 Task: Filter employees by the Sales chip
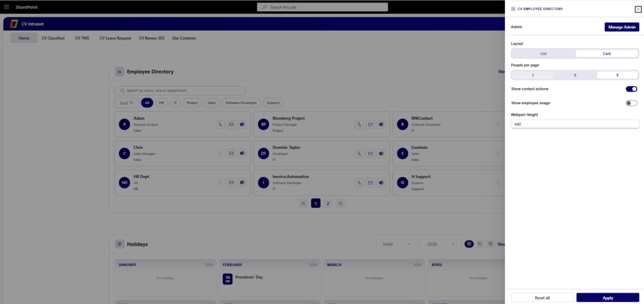pos(211,103)
